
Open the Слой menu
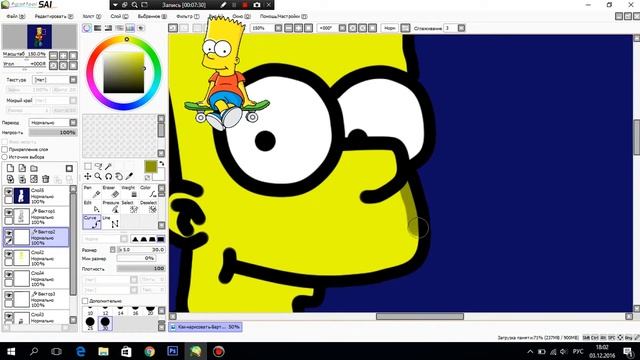point(119,16)
